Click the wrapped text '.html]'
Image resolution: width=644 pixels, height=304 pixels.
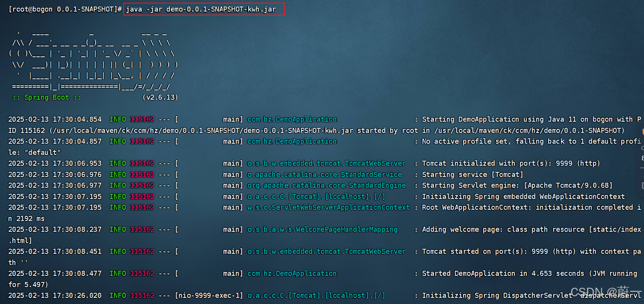click(20, 241)
